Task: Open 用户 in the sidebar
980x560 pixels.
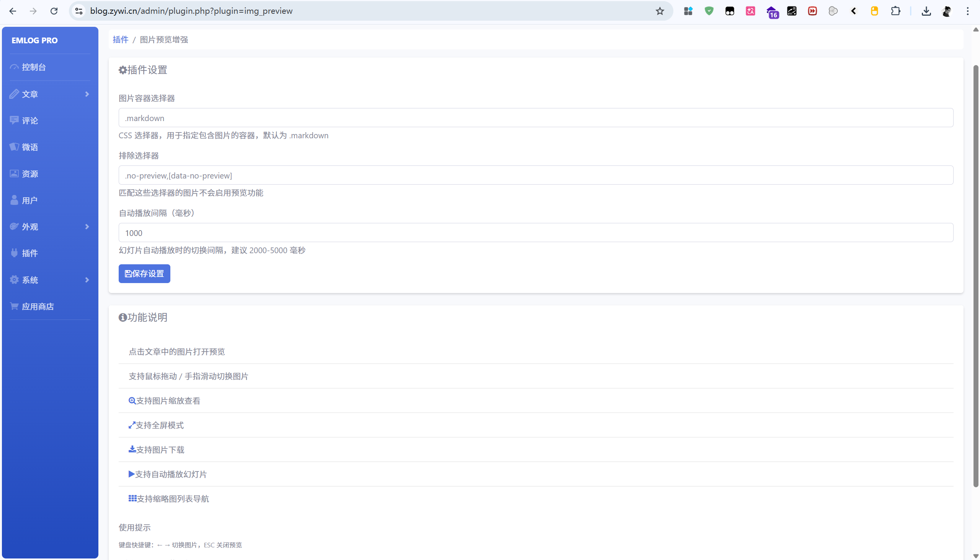Action: tap(50, 200)
